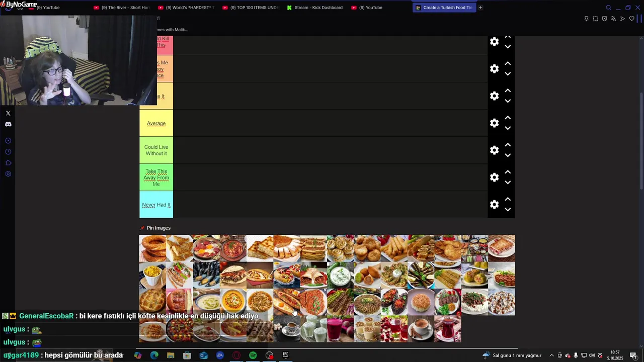The width and height of the screenshot is (644, 362).
Task: Click the browser search icon at top right
Action: [x=608, y=8]
